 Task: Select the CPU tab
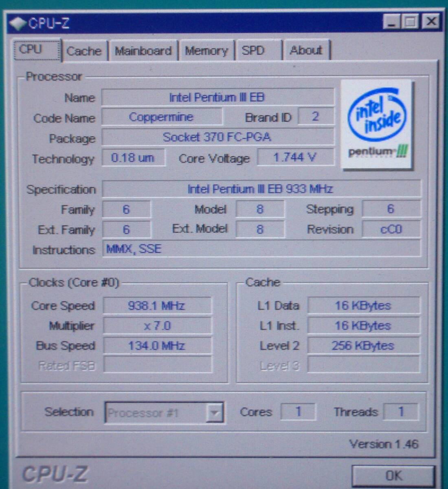click(x=37, y=50)
